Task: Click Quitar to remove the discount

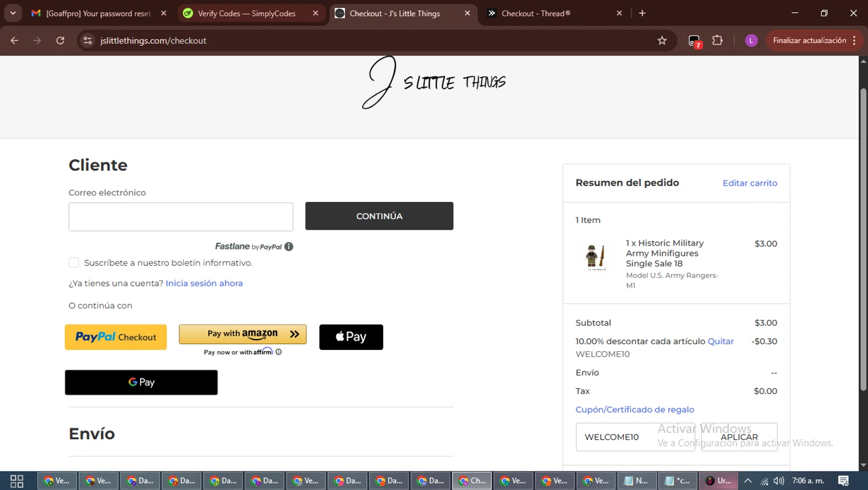Action: [x=720, y=341]
